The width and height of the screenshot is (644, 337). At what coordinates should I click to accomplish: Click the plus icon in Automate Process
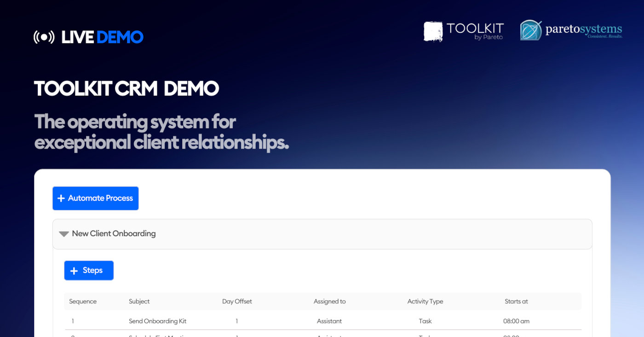point(61,198)
